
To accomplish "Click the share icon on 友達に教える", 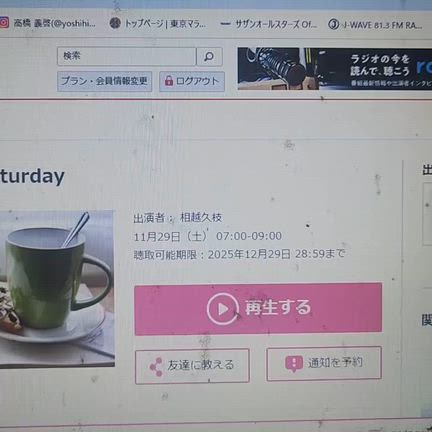I will tap(156, 367).
